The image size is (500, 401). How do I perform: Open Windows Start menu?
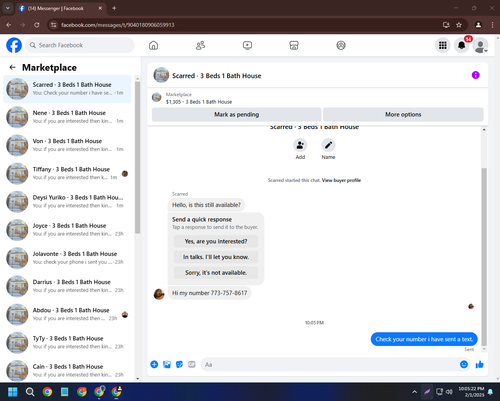[13, 392]
